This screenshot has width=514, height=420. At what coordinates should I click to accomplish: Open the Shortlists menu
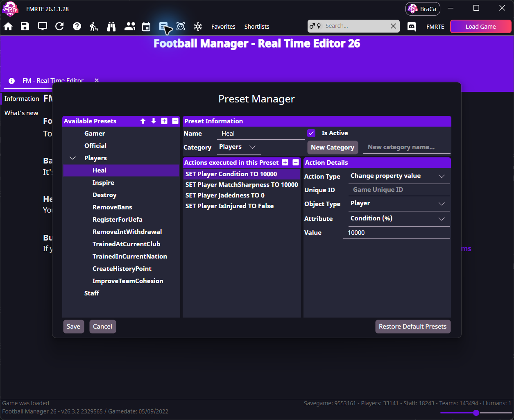[257, 27]
